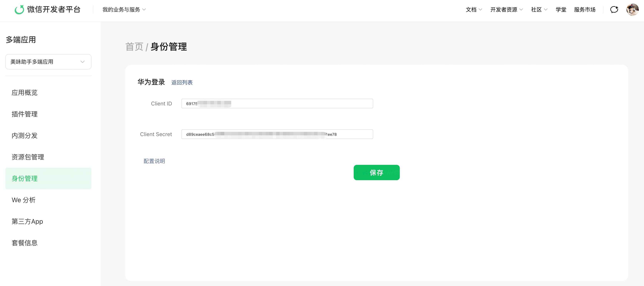
Task: Click the WeChat developer platform logo
Action: tap(47, 9)
